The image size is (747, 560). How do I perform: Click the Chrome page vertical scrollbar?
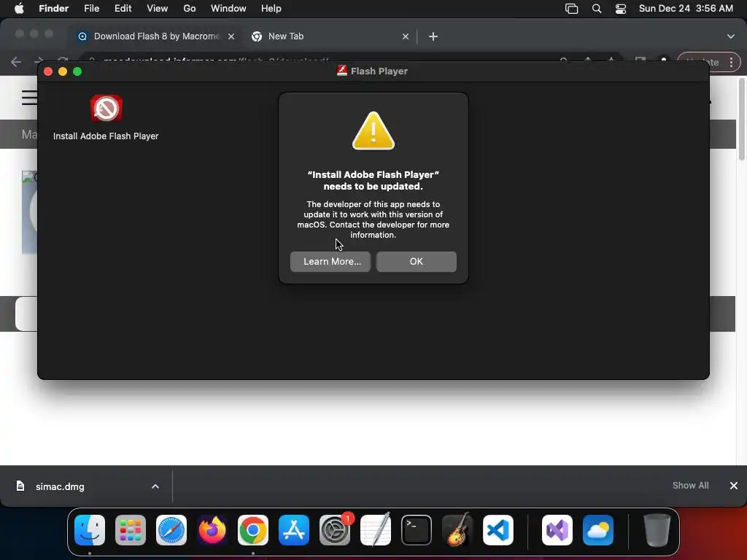(x=741, y=119)
